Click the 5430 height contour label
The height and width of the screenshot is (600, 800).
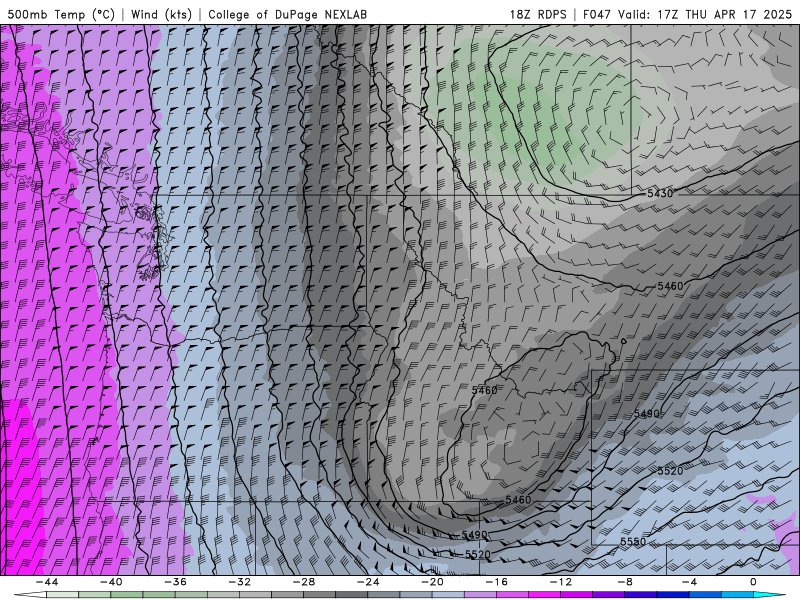tap(660, 193)
